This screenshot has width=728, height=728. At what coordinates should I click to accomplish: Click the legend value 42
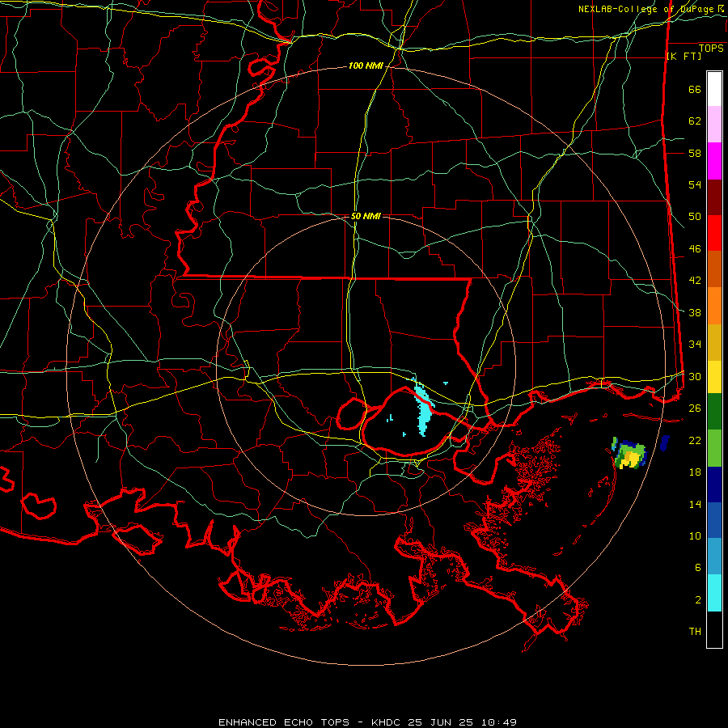(x=695, y=281)
